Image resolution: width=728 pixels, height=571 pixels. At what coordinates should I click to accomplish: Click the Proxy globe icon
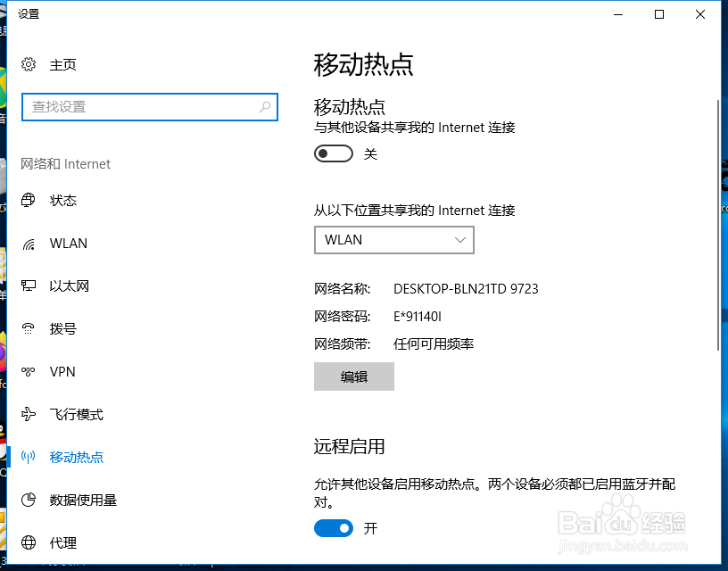pos(29,542)
